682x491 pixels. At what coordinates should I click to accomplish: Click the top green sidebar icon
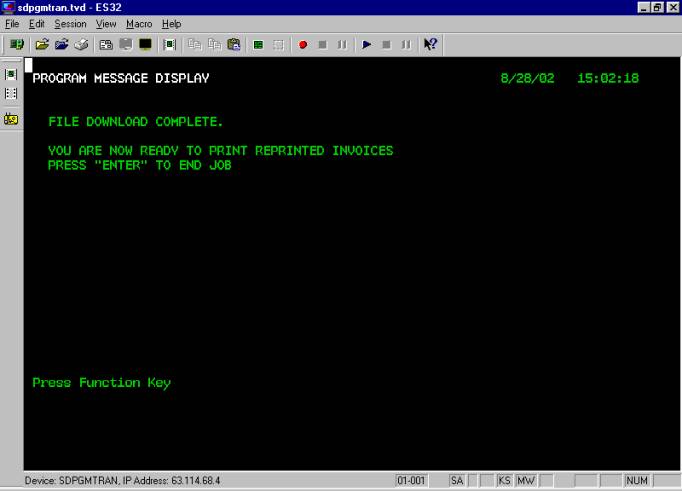11,74
